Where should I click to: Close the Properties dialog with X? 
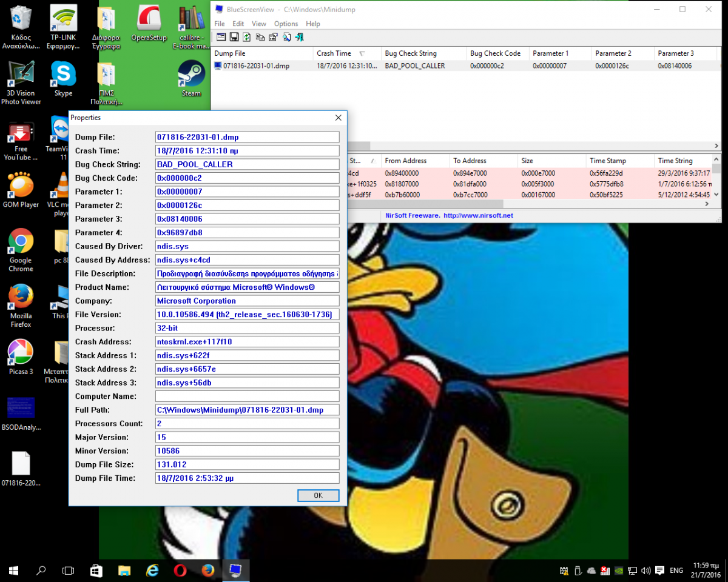click(338, 118)
